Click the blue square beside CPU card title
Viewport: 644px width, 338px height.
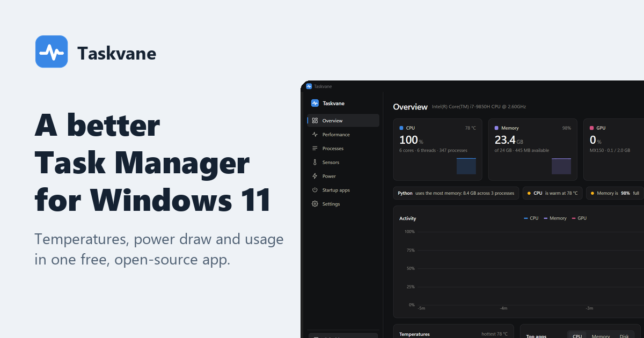tap(401, 128)
